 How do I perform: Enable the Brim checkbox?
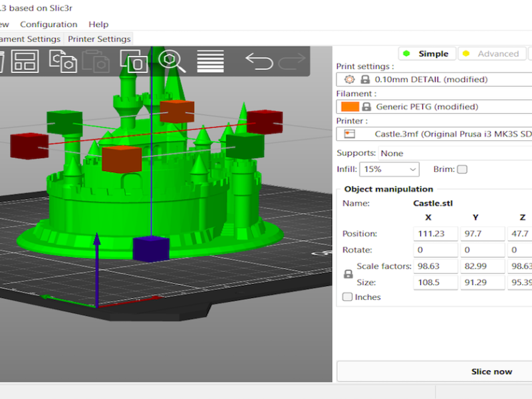[x=462, y=170]
